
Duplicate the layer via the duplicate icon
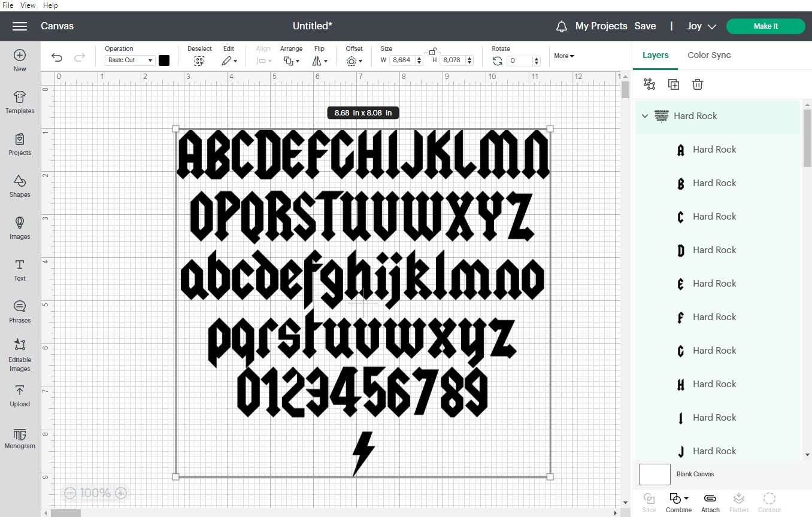673,84
